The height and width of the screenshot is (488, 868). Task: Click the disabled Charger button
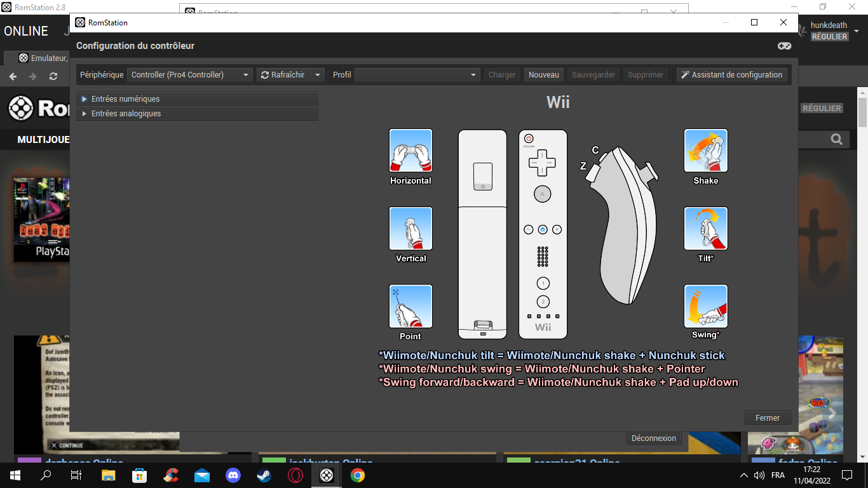tap(502, 75)
